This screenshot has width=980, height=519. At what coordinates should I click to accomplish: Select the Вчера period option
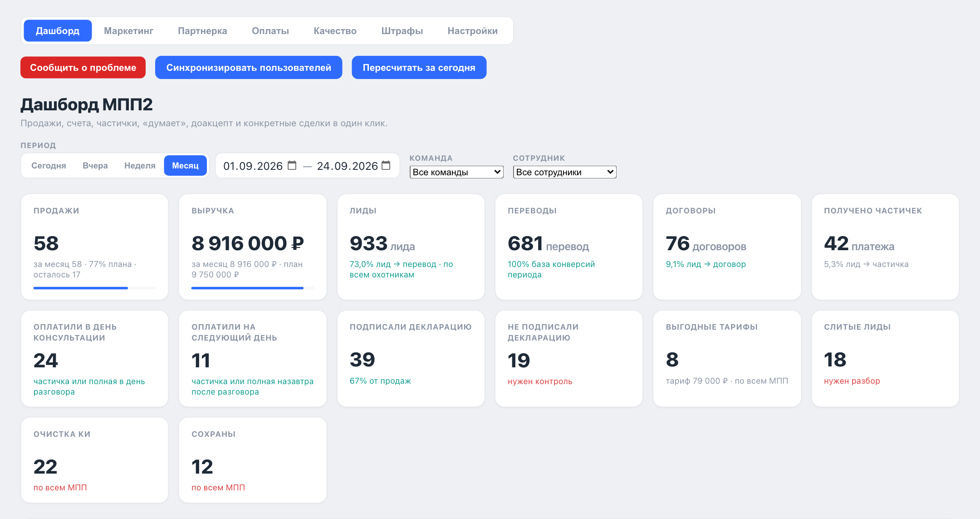(95, 166)
